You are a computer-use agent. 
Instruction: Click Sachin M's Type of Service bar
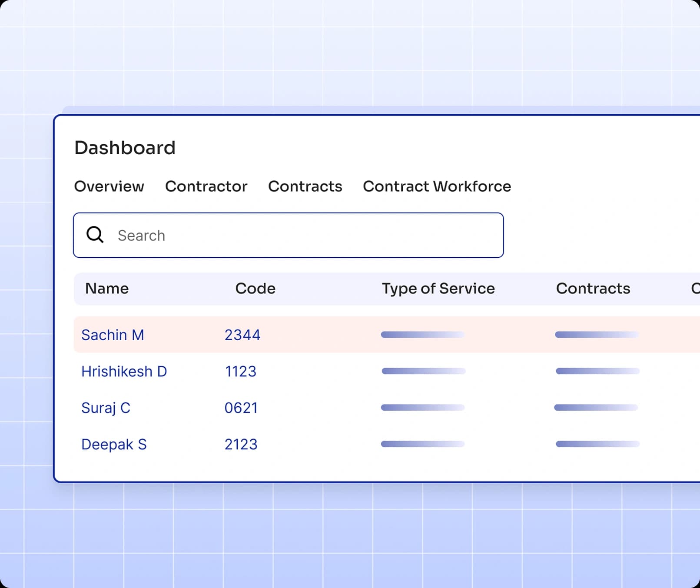pos(421,335)
